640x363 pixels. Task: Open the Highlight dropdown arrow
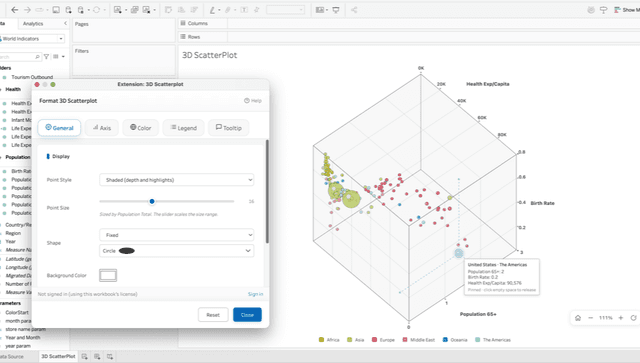[219, 10]
